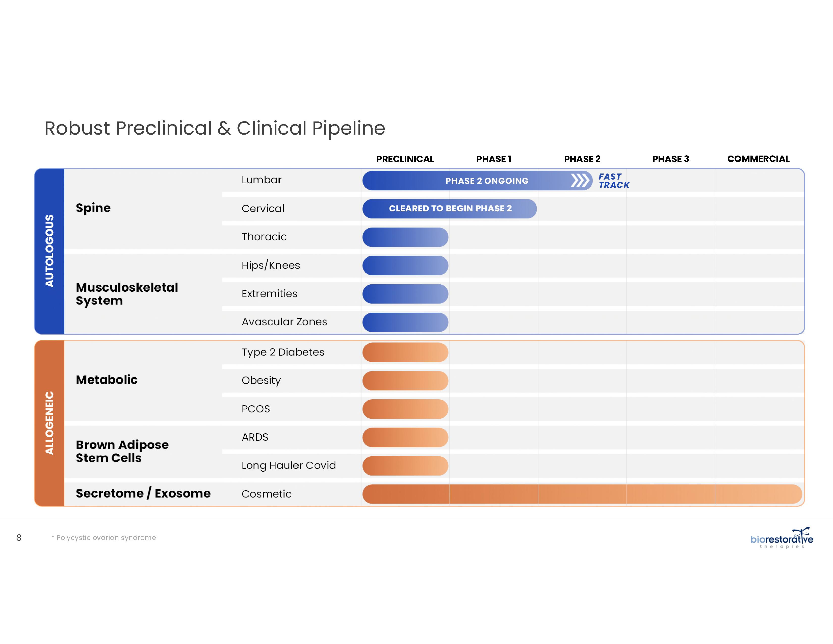Click the ALLOGENEIC vertical orange label
This screenshot has width=833, height=644.
[x=49, y=423]
